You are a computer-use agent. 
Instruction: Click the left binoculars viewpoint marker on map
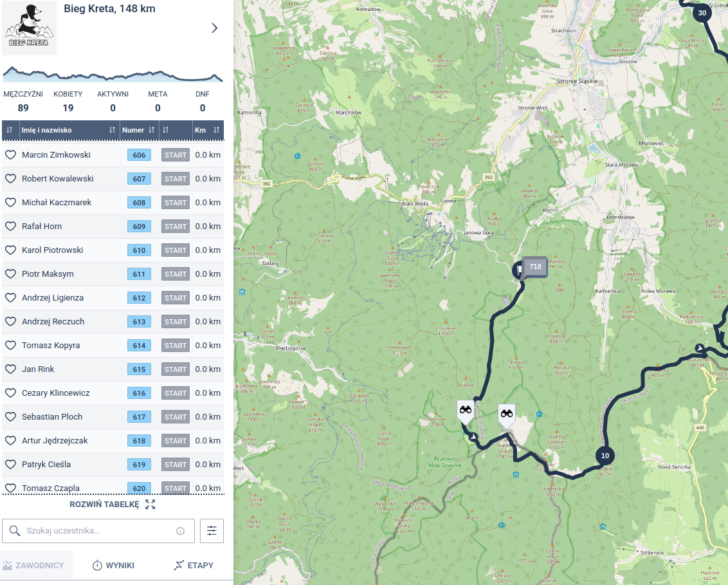(x=465, y=411)
